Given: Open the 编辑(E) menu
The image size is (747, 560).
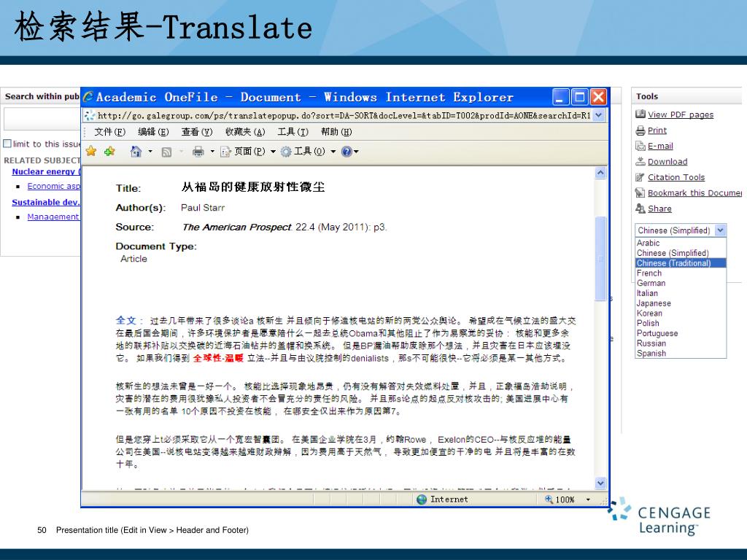Looking at the screenshot, I should point(153,132).
